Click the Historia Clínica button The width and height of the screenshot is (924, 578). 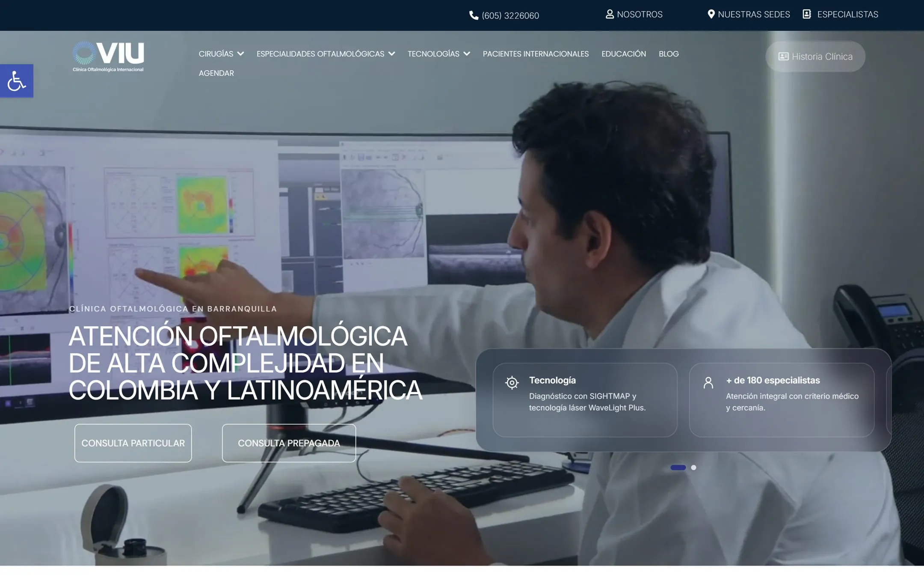pyautogui.click(x=815, y=57)
